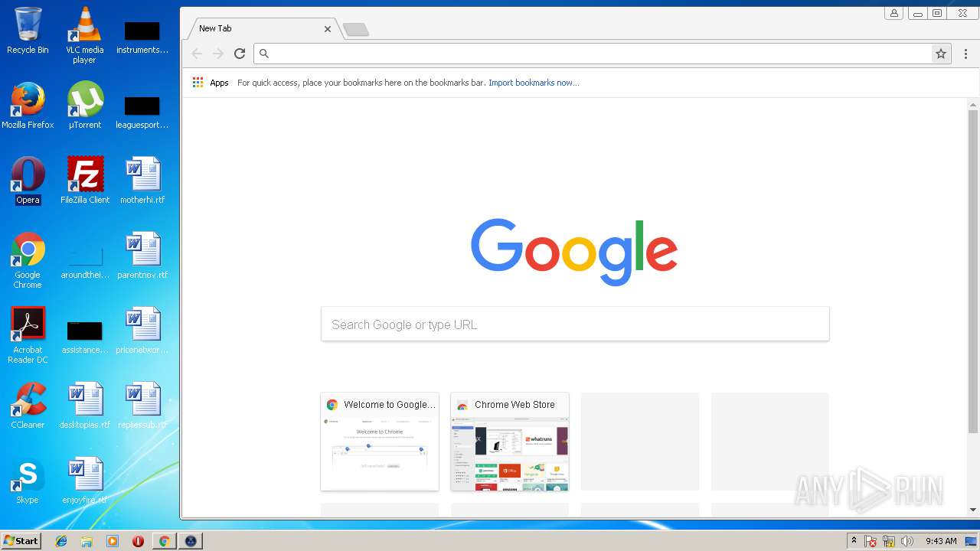
Task: Click the Chrome taskbar button
Action: click(x=164, y=541)
